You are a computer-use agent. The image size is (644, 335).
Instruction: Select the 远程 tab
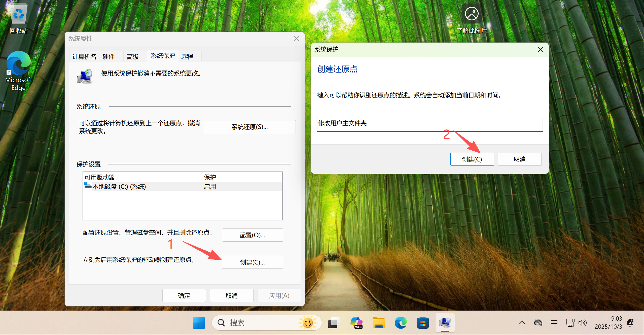(187, 56)
